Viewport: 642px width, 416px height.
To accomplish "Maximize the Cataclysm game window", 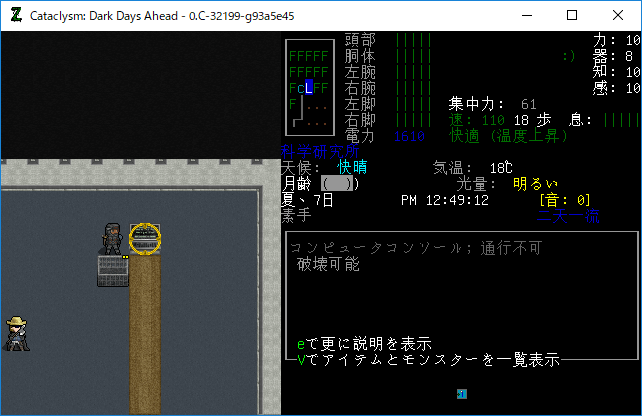I will [573, 16].
